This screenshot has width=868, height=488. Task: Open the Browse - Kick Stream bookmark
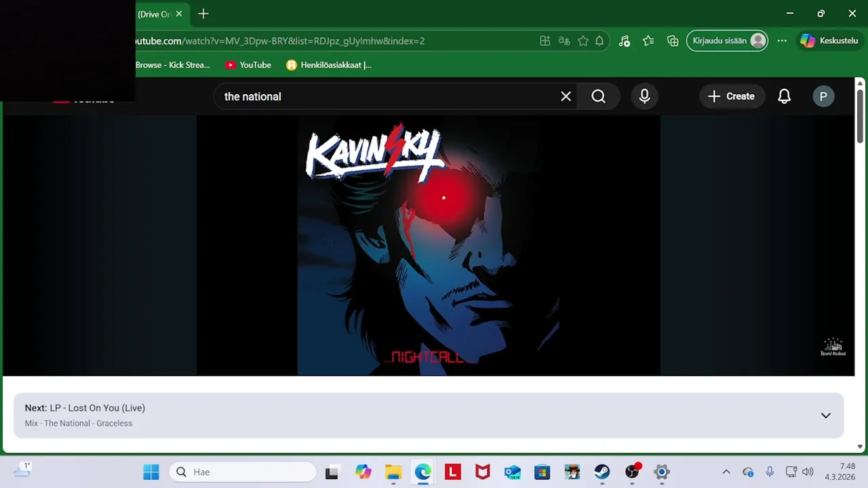click(172, 65)
